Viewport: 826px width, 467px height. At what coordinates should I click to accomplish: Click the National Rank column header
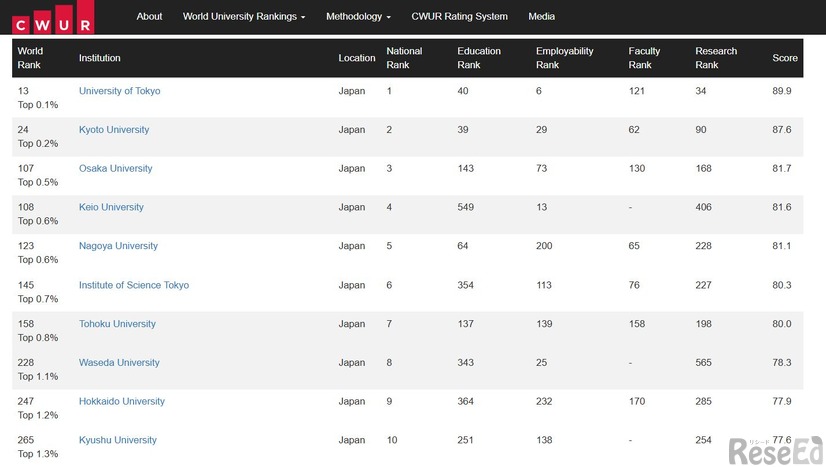point(404,58)
